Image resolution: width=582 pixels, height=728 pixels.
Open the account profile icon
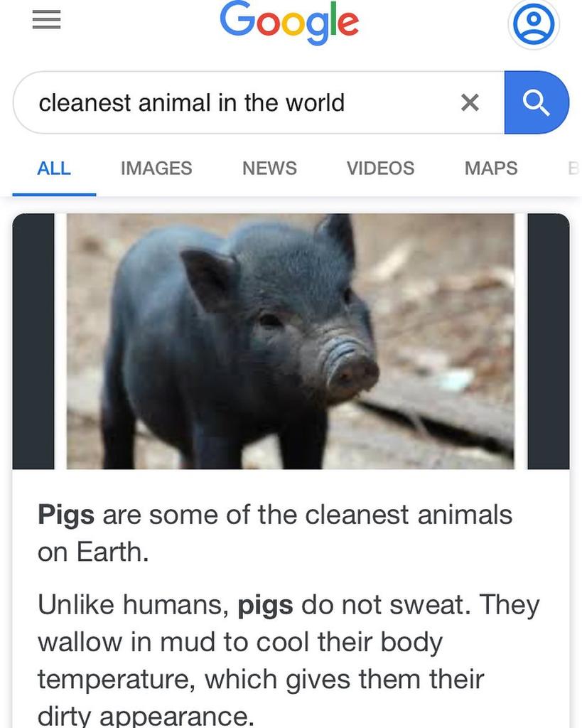click(x=534, y=23)
